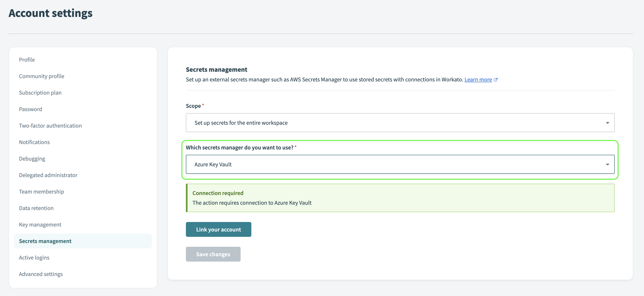
Task: Open Two-factor authentication settings
Action: (x=50, y=126)
